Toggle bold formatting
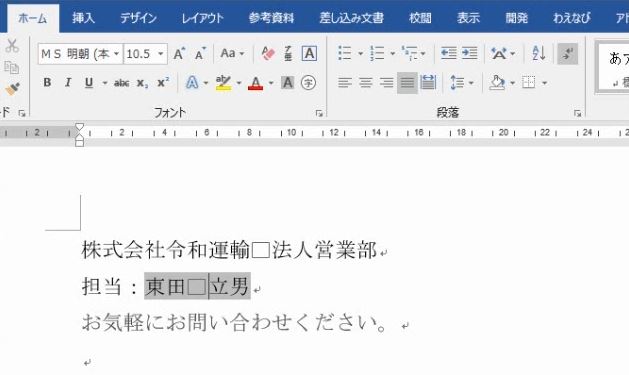 pyautogui.click(x=47, y=83)
